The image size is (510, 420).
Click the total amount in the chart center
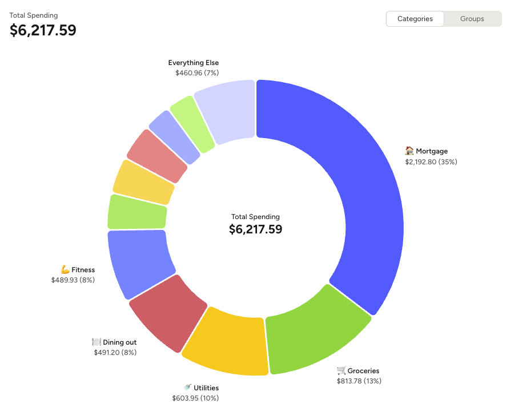(255, 229)
